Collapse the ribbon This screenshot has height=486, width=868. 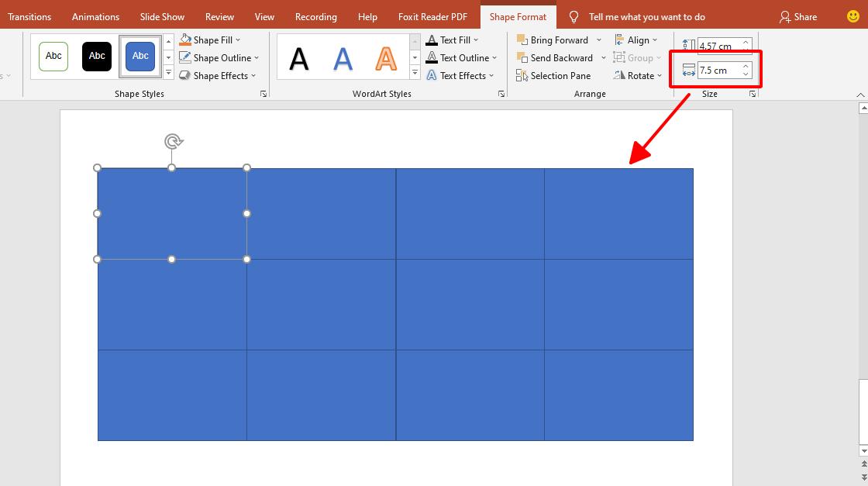(860, 95)
